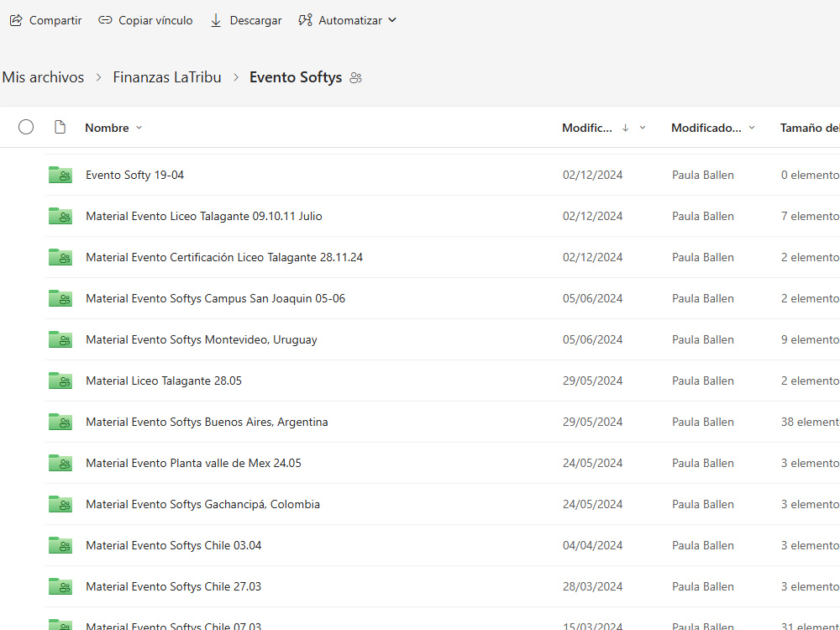Open Material Evento Planta valle de Mex 24.05
Screen dimensions: 840x630
193,464
